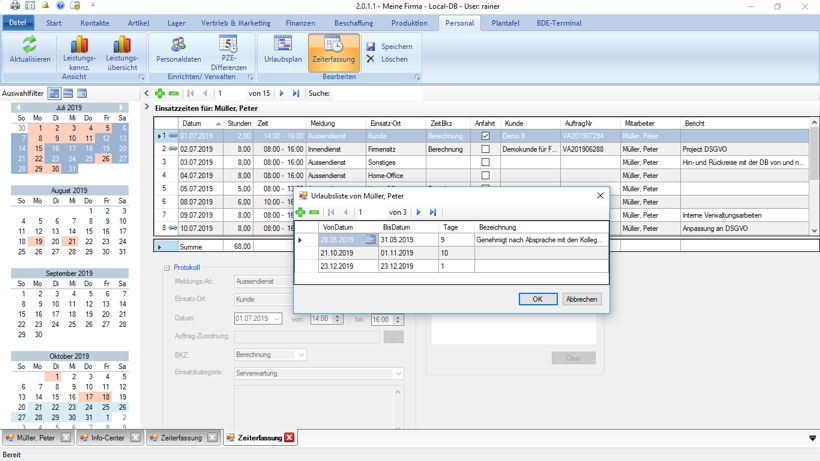Check Anfahrt for 04.07.2019 row
The image size is (820, 461).
[485, 175]
